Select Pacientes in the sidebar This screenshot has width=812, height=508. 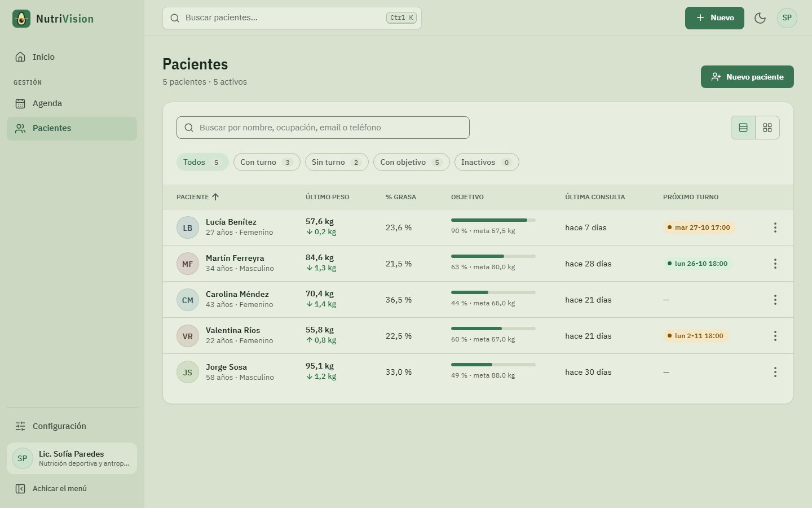[72, 128]
